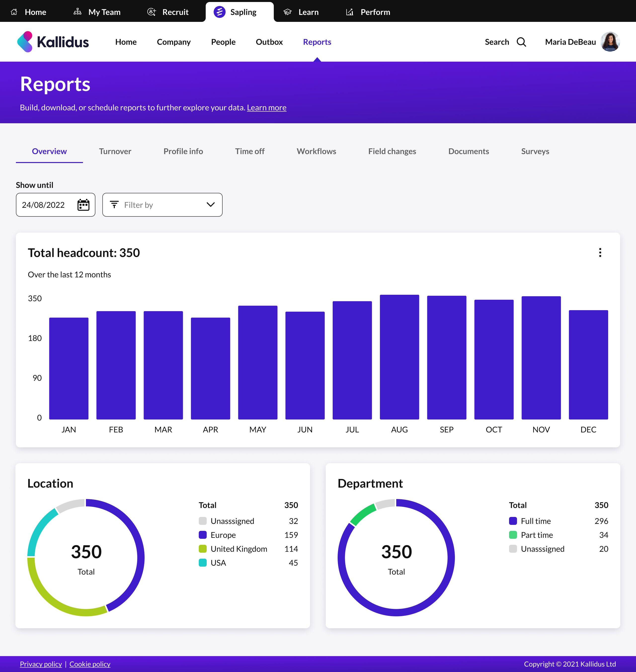Click the Kallidus logo
Screen dimensions: 636x672
pyautogui.click(x=53, y=42)
